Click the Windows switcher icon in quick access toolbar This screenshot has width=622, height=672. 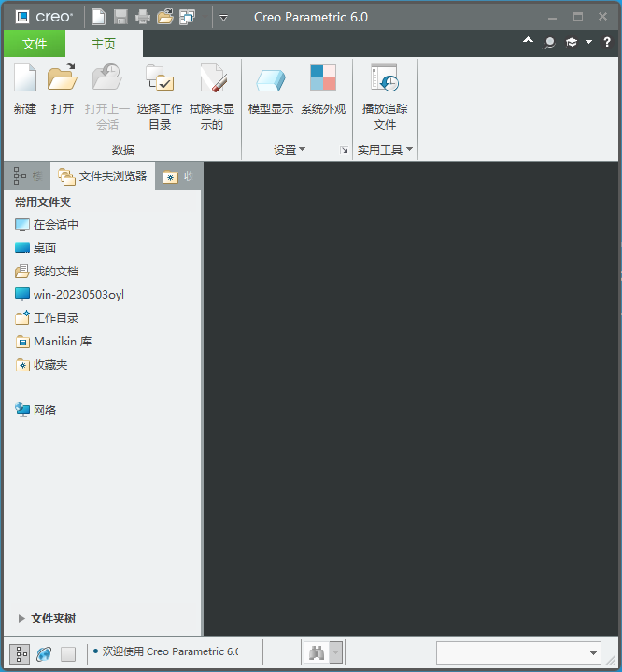[x=188, y=17]
